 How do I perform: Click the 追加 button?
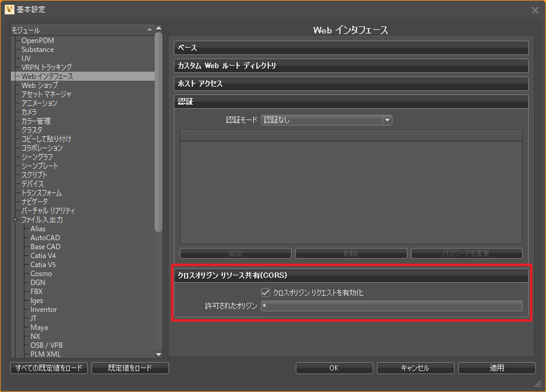(235, 253)
